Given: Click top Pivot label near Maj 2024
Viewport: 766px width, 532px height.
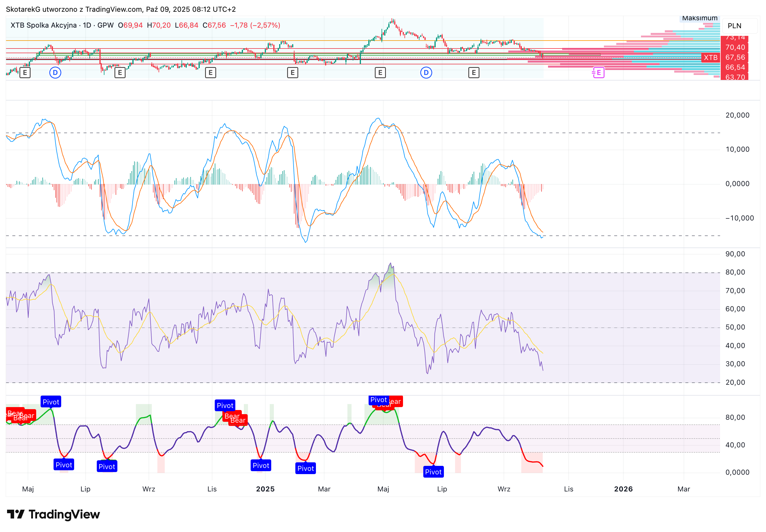Looking at the screenshot, I should coord(51,402).
